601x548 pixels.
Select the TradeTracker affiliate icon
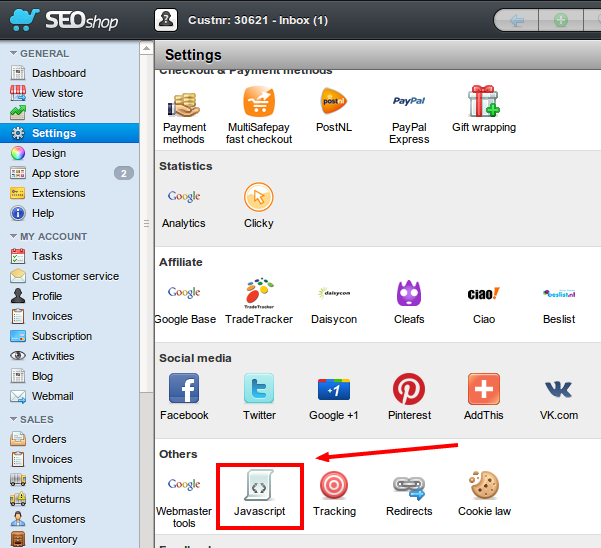coord(259,294)
